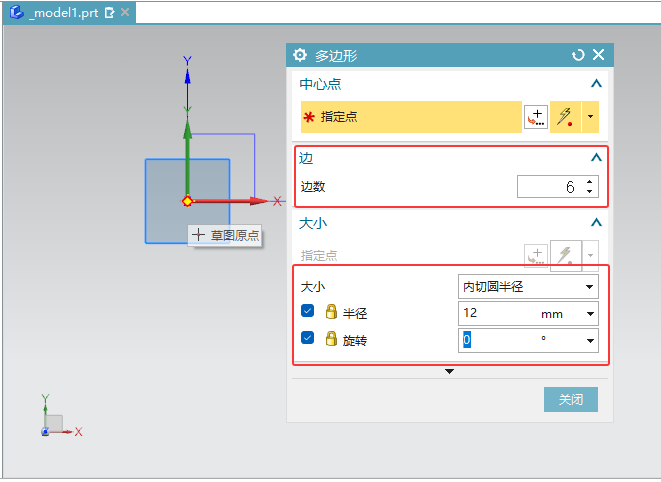The width and height of the screenshot is (661, 482).
Task: Click the 关闭 button
Action: 570,399
